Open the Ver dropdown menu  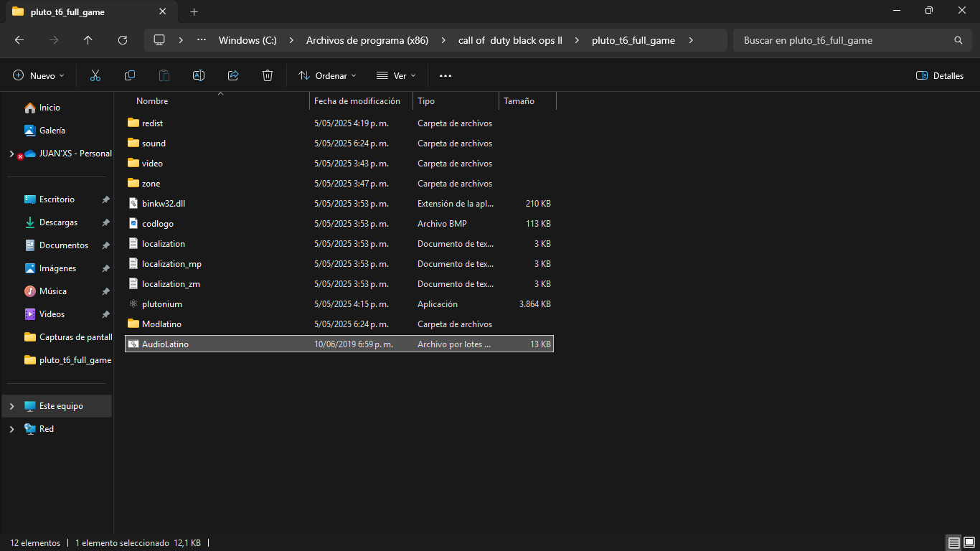396,75
